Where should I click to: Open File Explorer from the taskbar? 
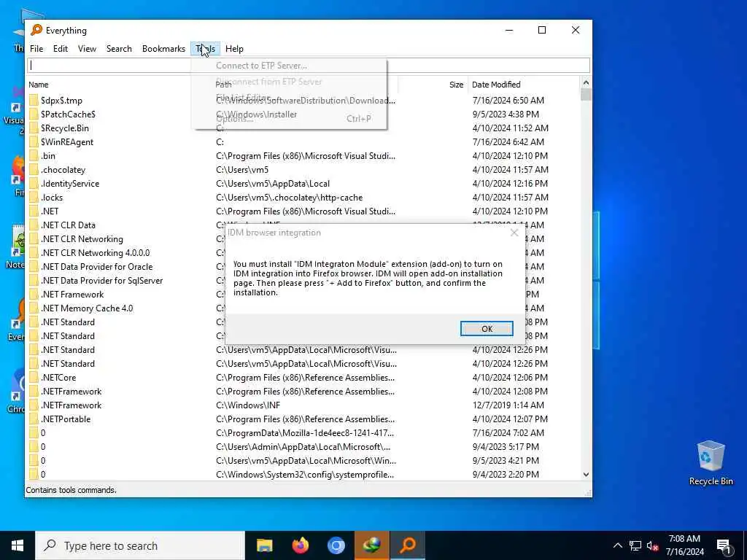pyautogui.click(x=264, y=545)
